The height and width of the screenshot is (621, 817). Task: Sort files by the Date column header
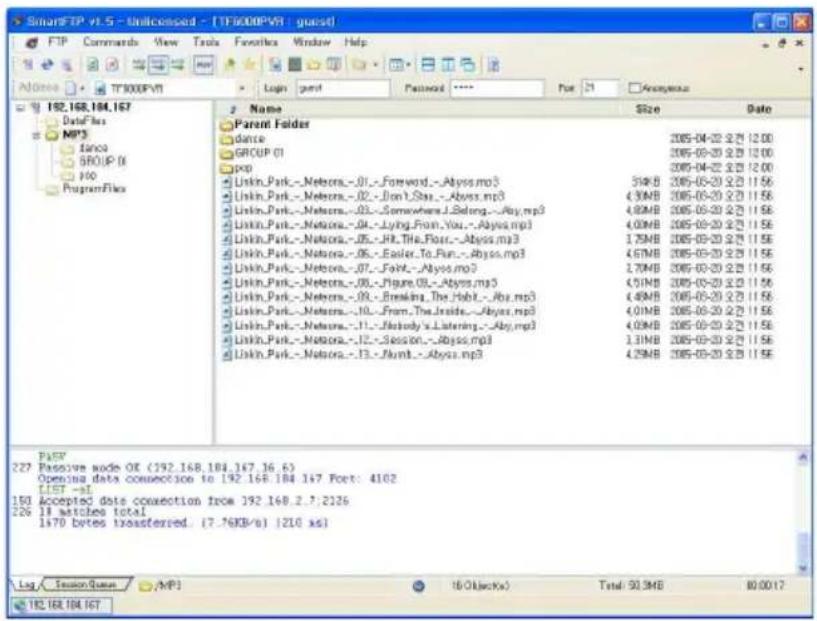point(759,109)
